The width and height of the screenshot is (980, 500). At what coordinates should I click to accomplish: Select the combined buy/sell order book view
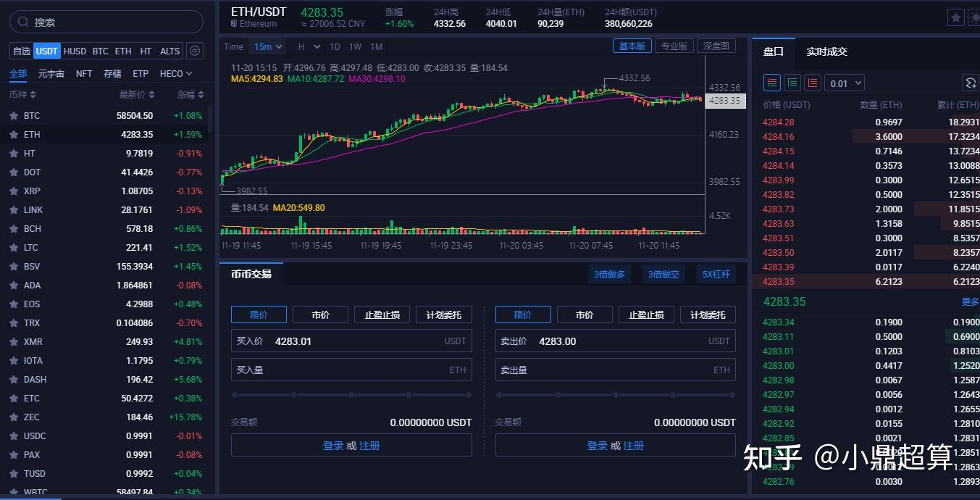tap(771, 83)
